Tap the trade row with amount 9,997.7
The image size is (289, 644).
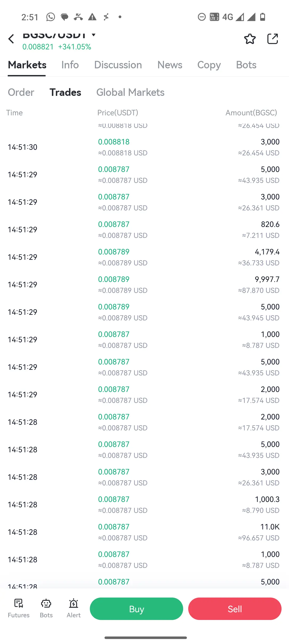point(144,285)
